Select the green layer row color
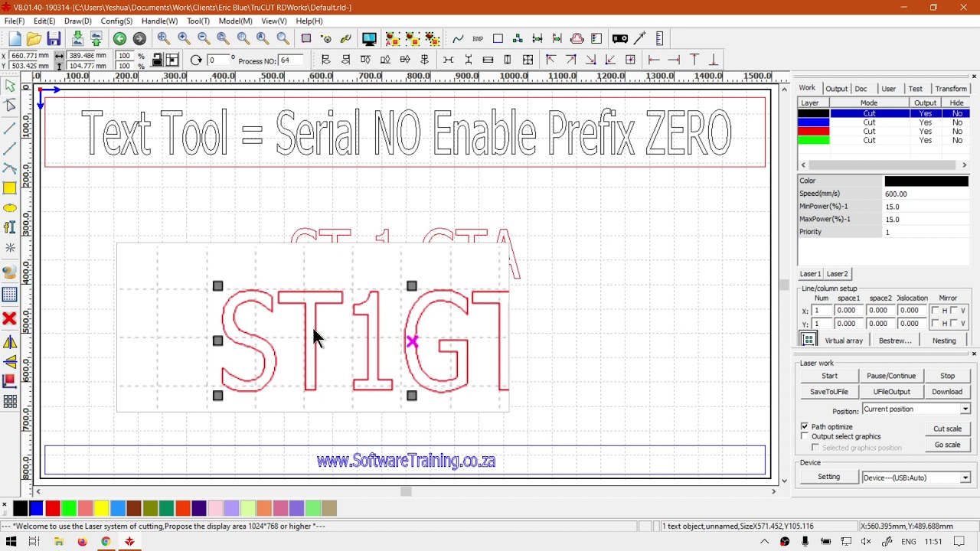 point(814,141)
